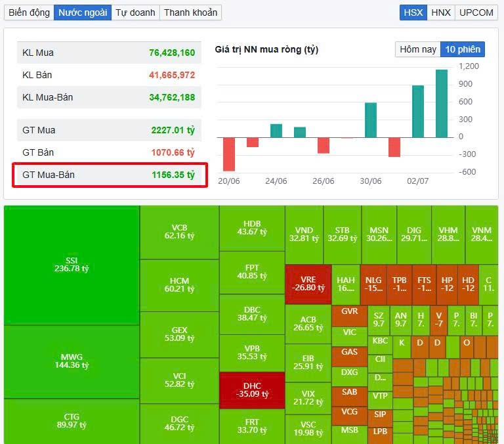Click the VNM tile
Screen dimensions: 504x444
point(482,234)
